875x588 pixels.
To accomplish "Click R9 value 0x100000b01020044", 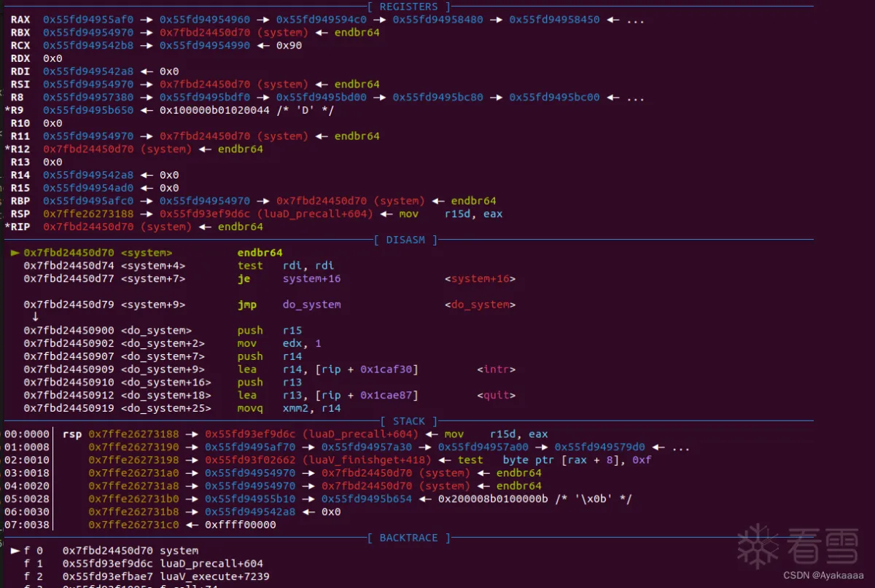I will tap(214, 110).
